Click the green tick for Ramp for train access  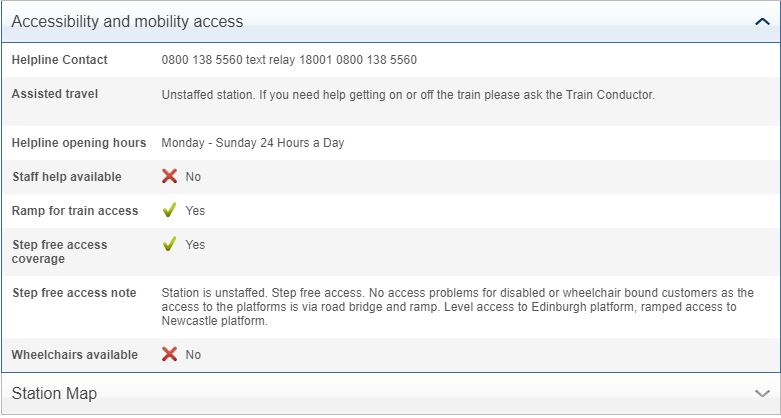pos(170,211)
